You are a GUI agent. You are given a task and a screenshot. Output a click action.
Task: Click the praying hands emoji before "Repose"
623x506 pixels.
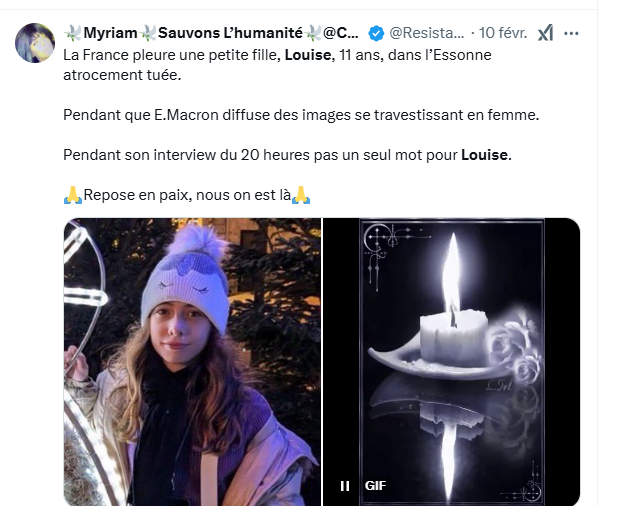tap(72, 195)
